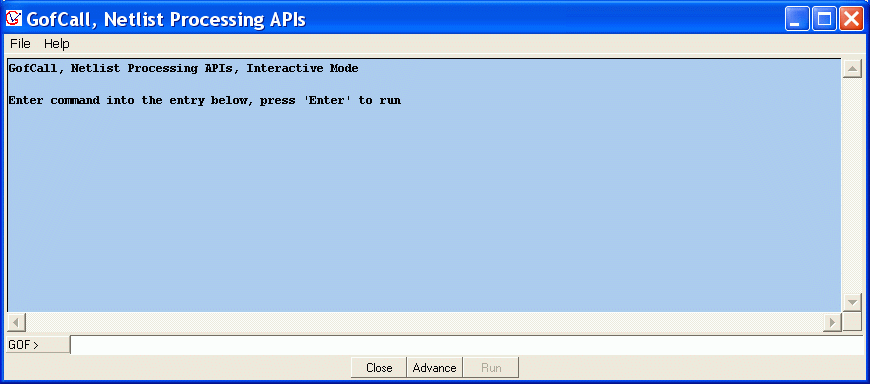Image resolution: width=870 pixels, height=384 pixels.
Task: Click the vertical scrollbar up arrow
Action: [852, 69]
